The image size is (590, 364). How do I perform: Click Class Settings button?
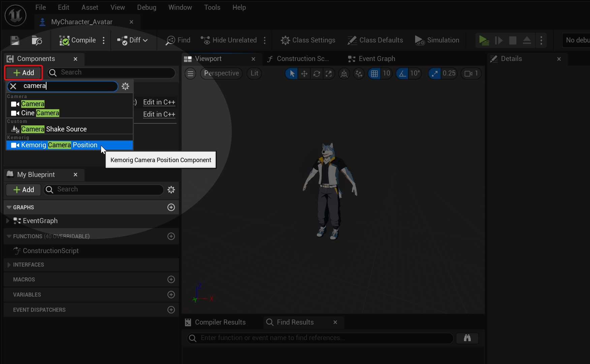[308, 40]
